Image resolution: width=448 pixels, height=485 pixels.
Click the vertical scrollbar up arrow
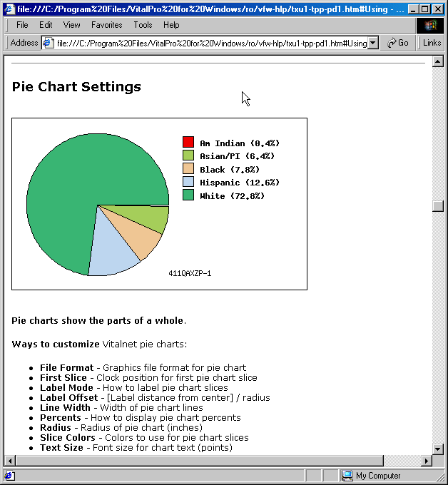[x=437, y=61]
